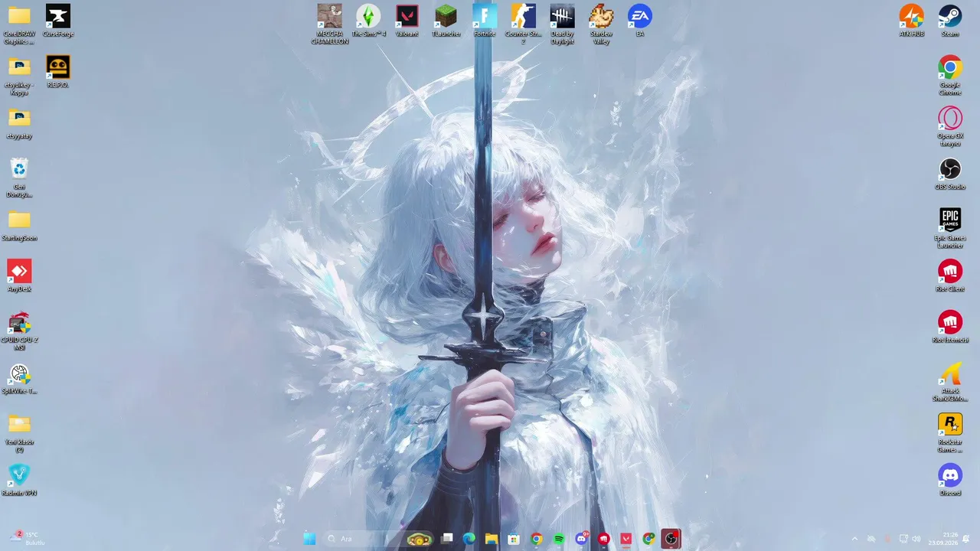
Task: Open the Recycle Bin (Geri Dönüşüm) icon
Action: [19, 176]
